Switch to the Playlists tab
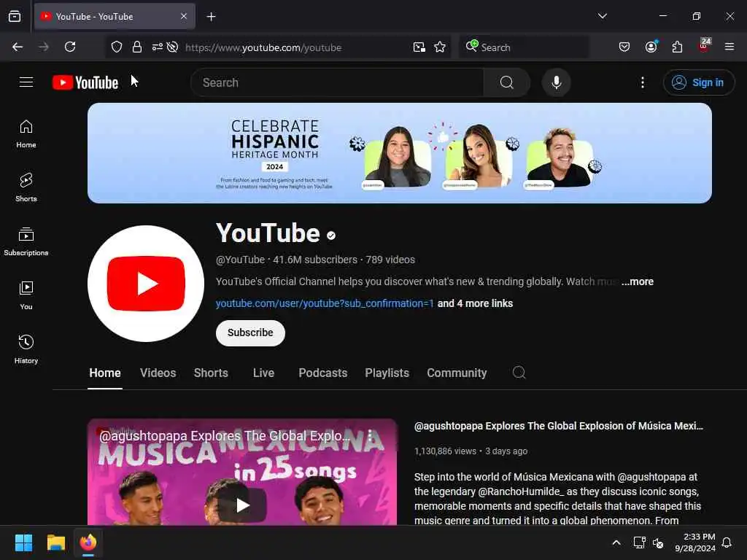The height and width of the screenshot is (560, 747). coord(387,373)
